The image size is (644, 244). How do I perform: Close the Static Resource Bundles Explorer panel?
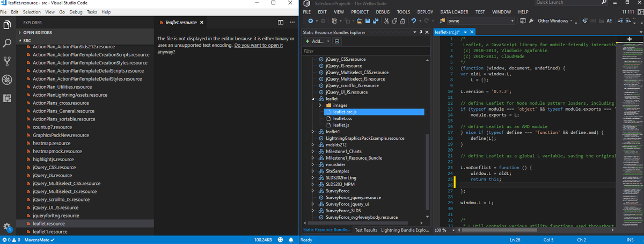(427, 32)
